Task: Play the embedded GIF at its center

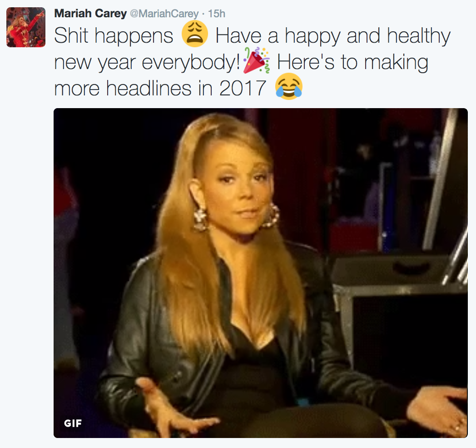Action: pyautogui.click(x=260, y=273)
